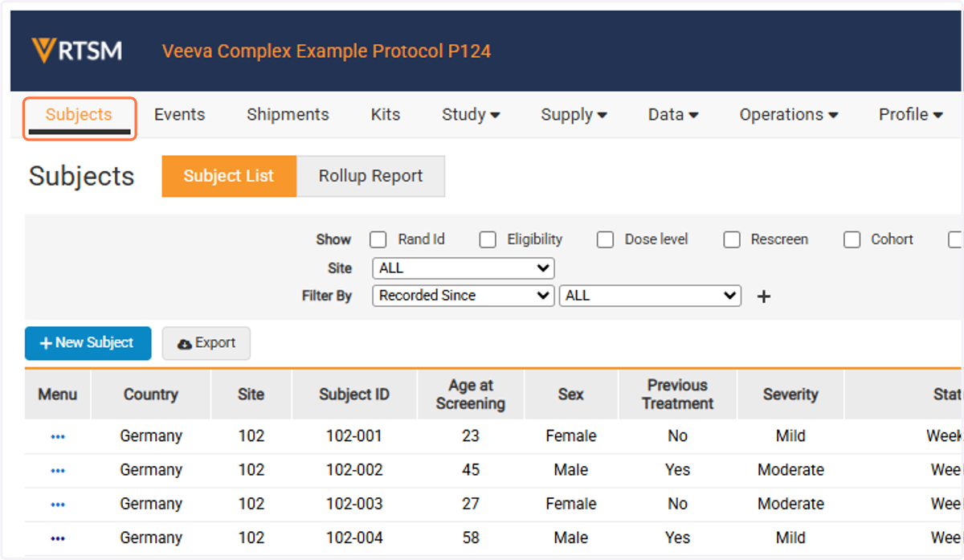Image resolution: width=964 pixels, height=560 pixels.
Task: Expand the Supply menu
Action: pyautogui.click(x=574, y=115)
